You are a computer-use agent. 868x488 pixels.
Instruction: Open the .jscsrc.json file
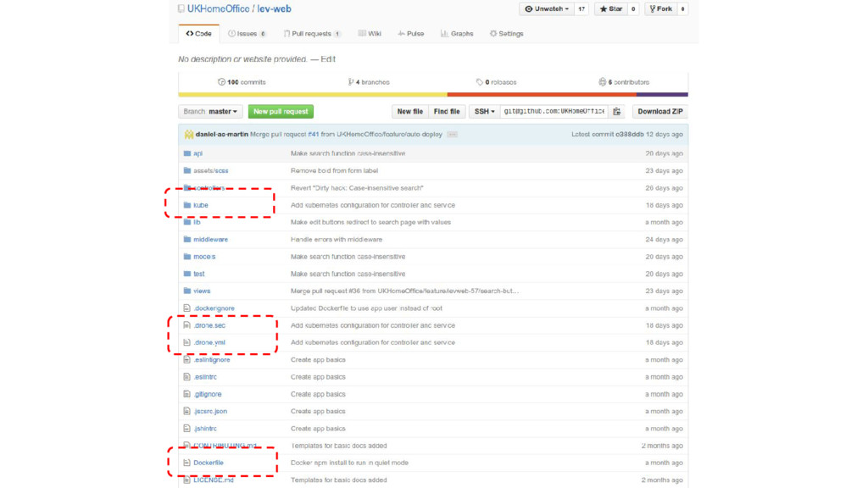[x=210, y=411]
